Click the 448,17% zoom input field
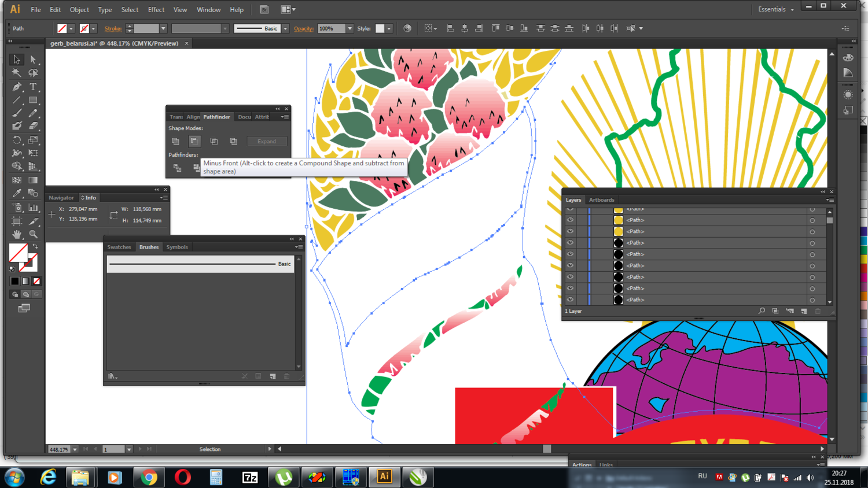Viewport: 868px width, 488px height. [x=58, y=449]
